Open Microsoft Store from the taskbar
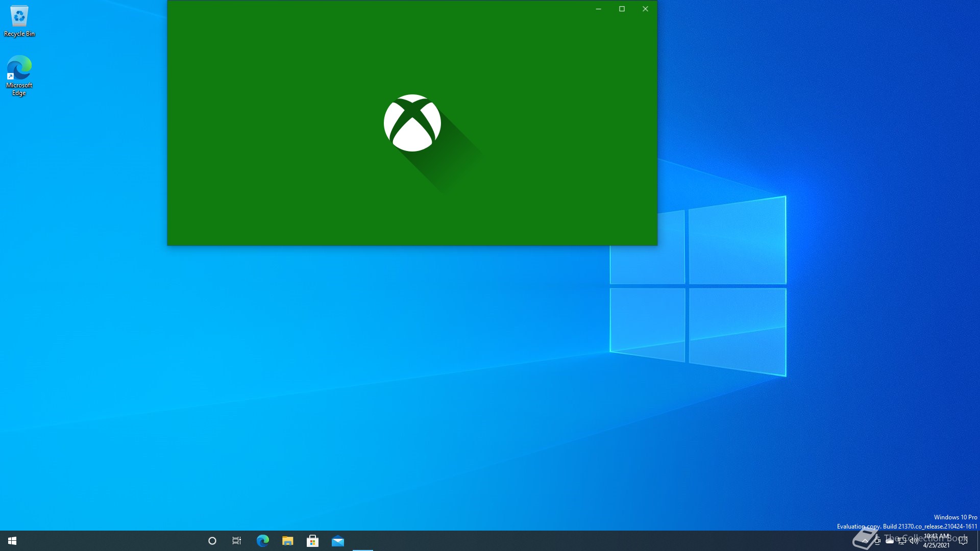Image resolution: width=980 pixels, height=551 pixels. pos(312,541)
